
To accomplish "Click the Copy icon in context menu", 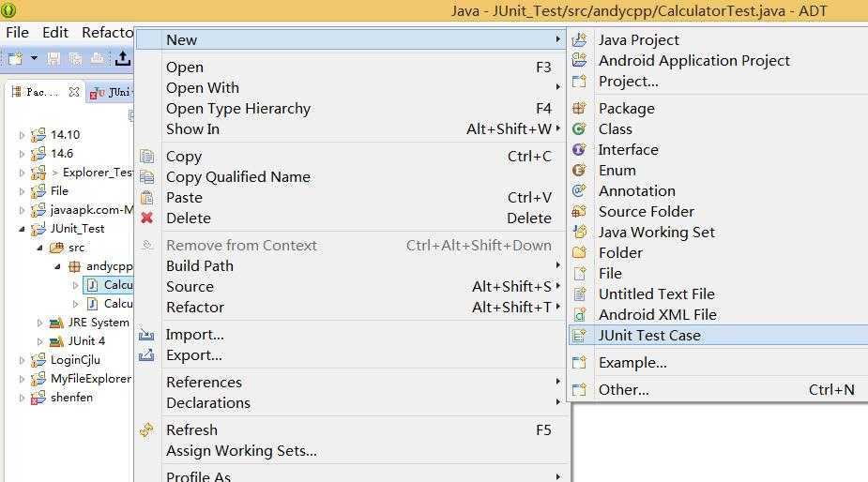I will (x=146, y=156).
